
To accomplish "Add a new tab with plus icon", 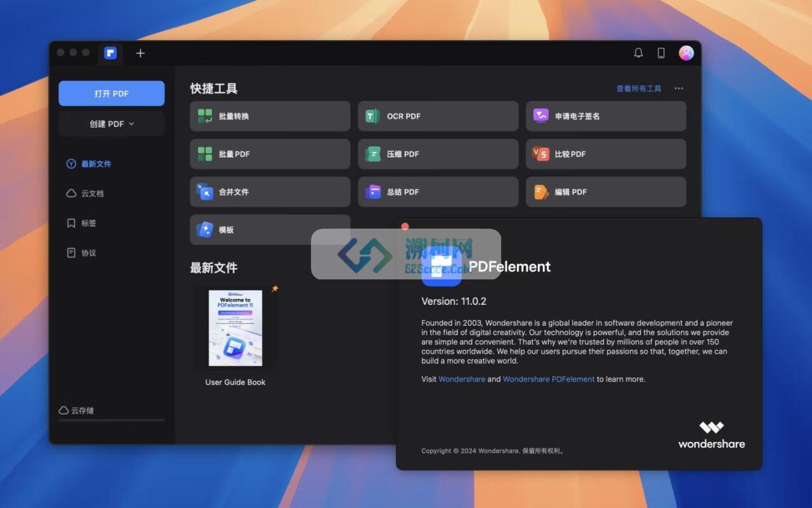I will 140,53.
